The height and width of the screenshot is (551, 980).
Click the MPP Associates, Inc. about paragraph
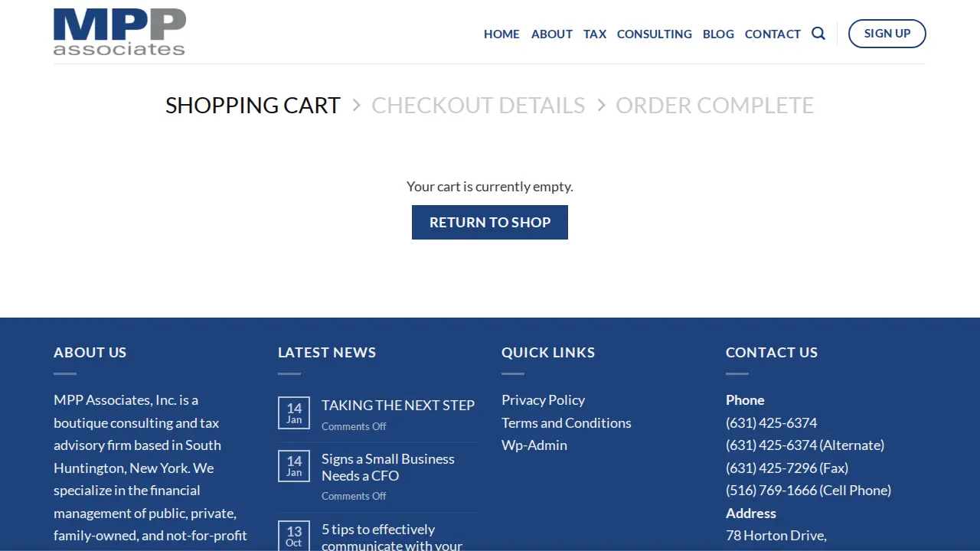(151, 471)
